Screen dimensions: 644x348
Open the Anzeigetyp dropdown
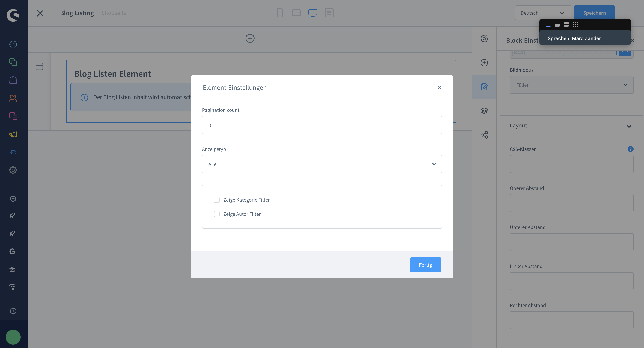(x=321, y=164)
